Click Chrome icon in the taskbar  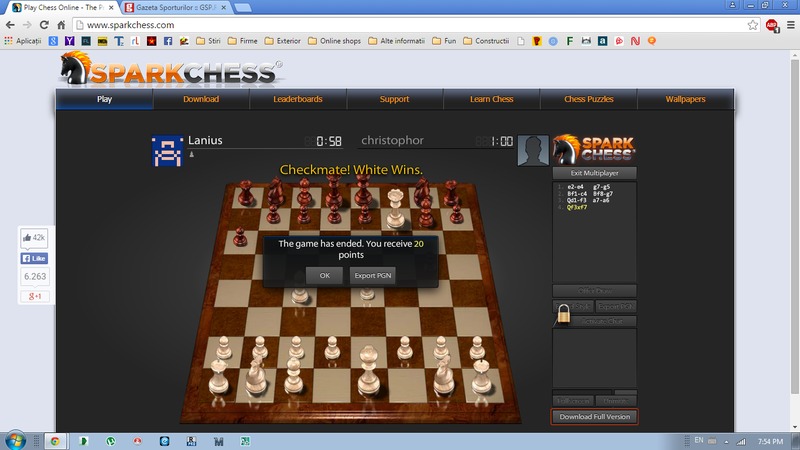(x=55, y=441)
